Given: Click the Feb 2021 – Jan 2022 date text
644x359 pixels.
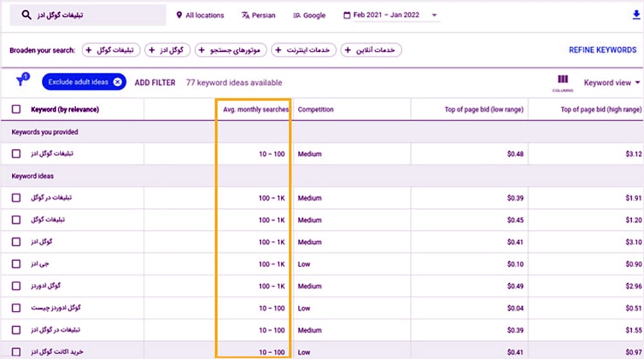Looking at the screenshot, I should pos(386,15).
